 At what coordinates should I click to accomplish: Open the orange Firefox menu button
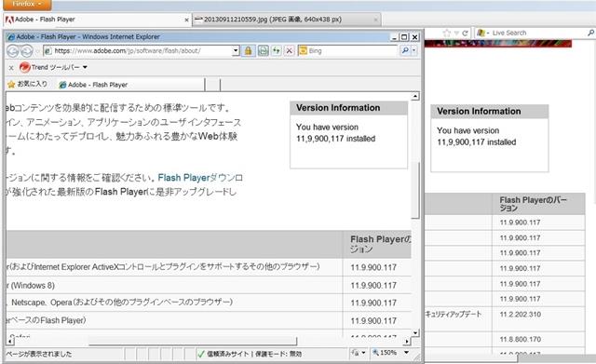pos(26,4)
